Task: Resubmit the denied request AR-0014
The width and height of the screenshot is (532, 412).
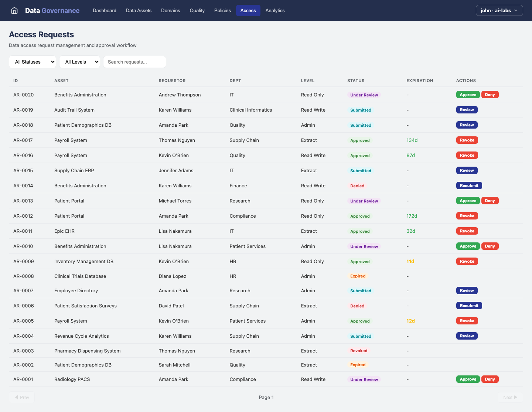Action: (x=469, y=185)
